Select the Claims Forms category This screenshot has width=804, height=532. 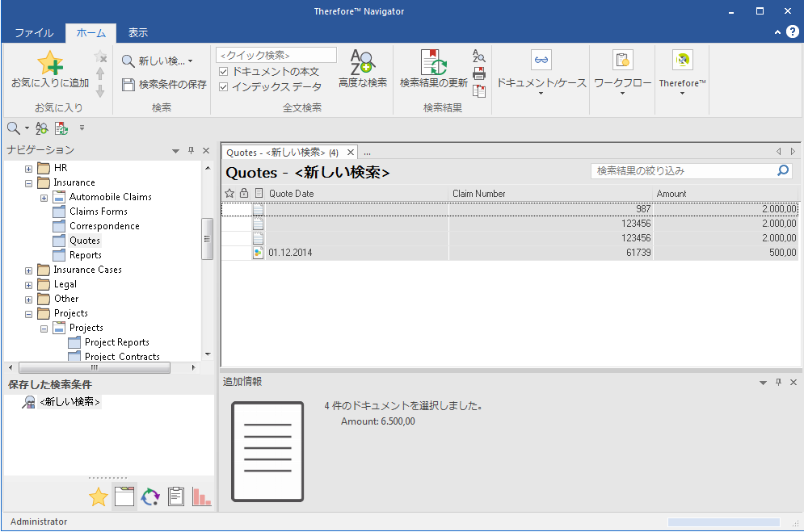coord(99,212)
